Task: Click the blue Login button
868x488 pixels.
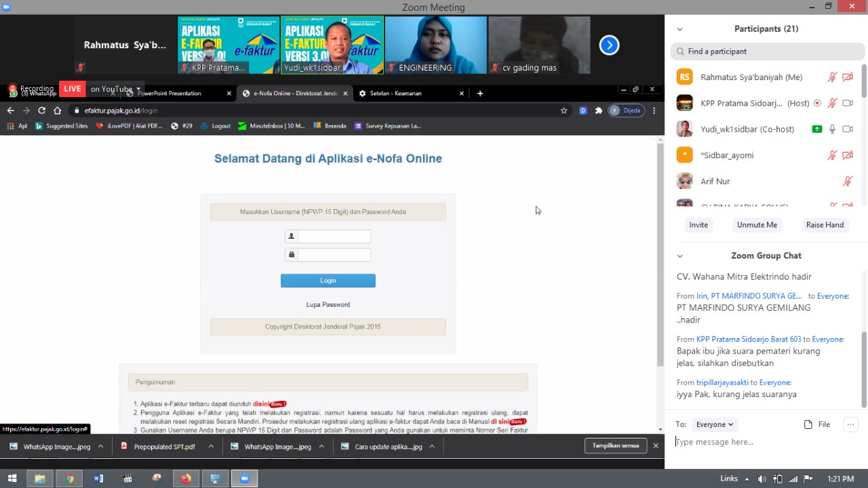Action: coord(328,280)
